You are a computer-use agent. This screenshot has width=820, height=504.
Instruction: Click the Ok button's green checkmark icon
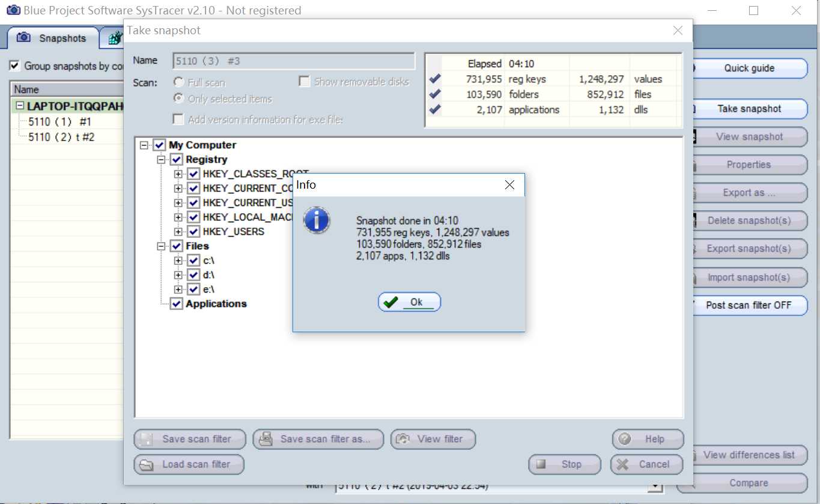(x=390, y=302)
